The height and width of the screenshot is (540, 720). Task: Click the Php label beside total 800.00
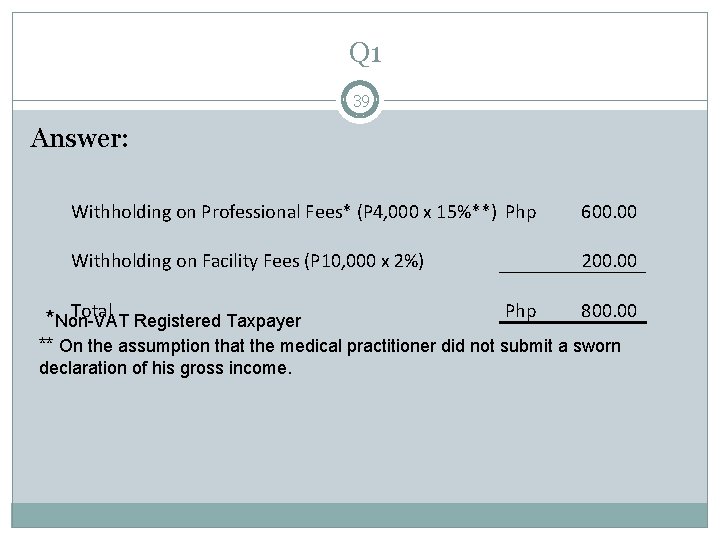pos(521,311)
